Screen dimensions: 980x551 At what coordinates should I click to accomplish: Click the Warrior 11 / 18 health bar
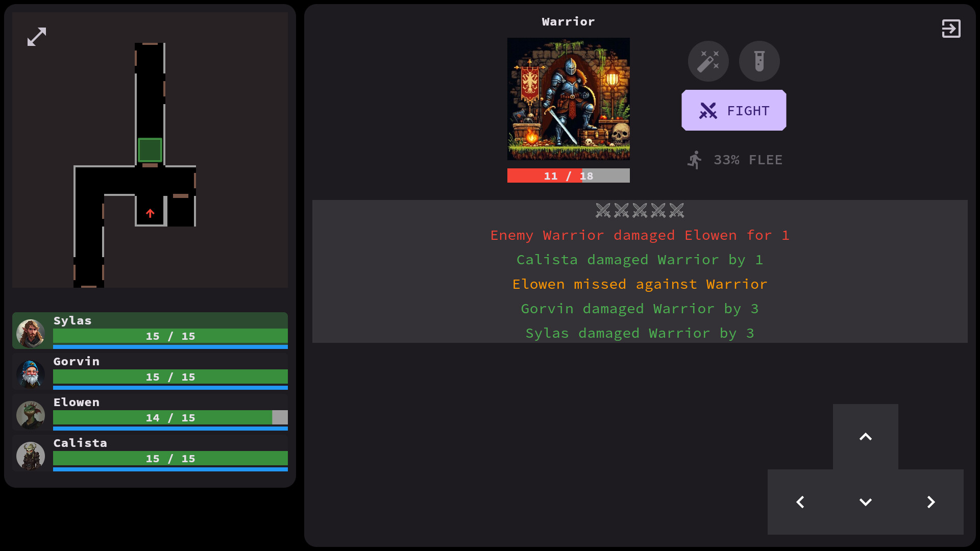click(568, 176)
